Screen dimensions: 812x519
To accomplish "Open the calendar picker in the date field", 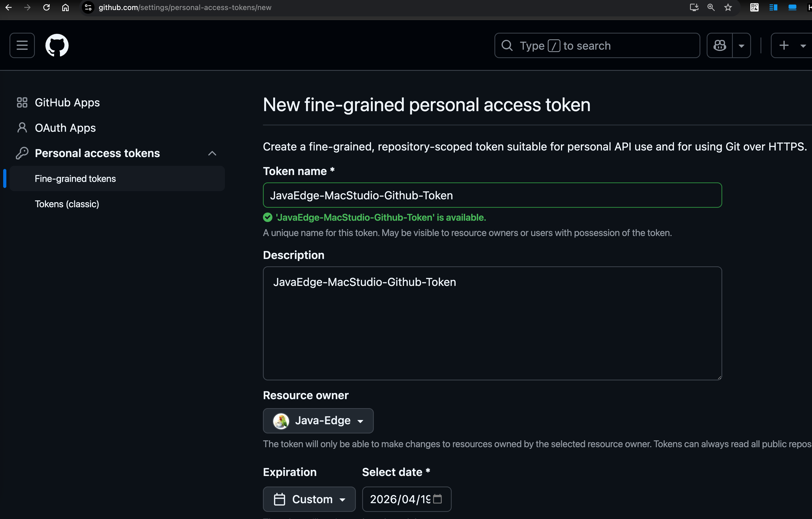I will point(438,499).
